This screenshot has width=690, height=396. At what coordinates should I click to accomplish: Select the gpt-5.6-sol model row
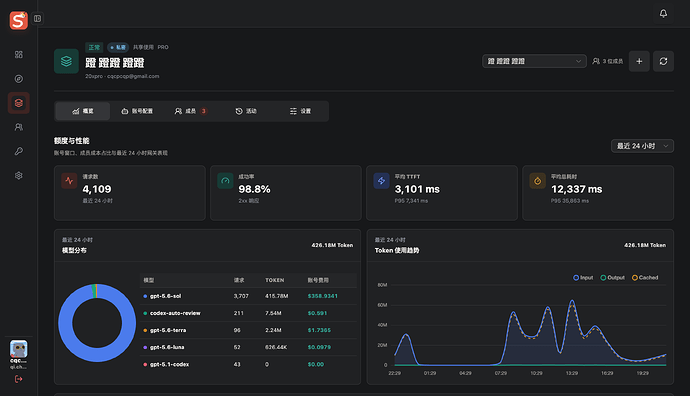(x=248, y=296)
